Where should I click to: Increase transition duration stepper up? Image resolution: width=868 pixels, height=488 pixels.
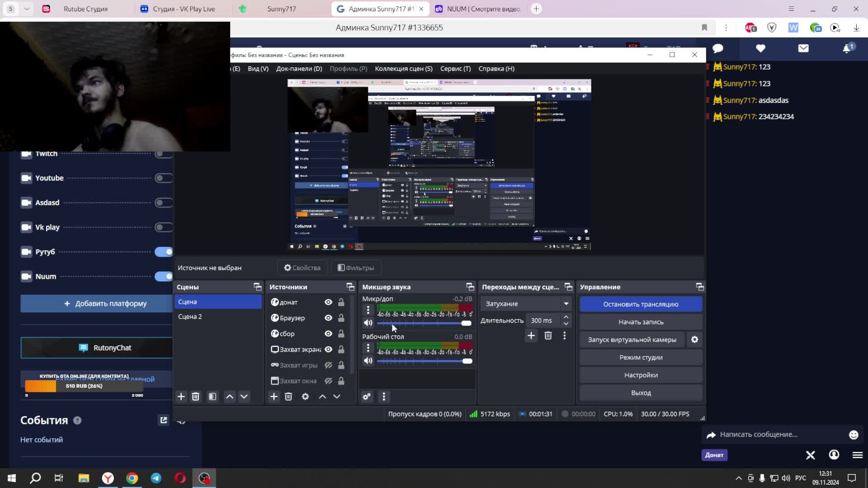(x=566, y=317)
